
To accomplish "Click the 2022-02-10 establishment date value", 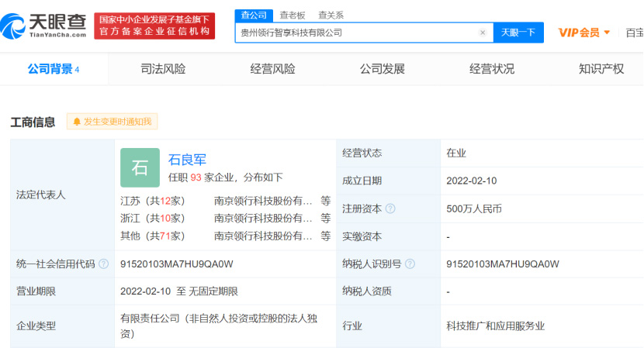I will 472,181.
